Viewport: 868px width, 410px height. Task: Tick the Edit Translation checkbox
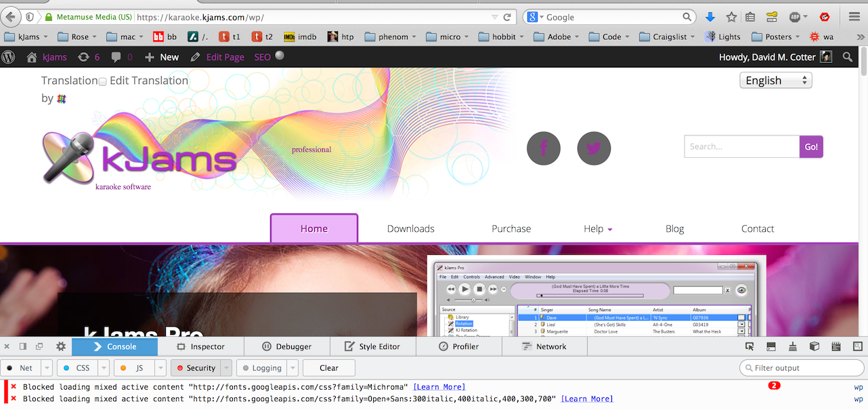point(103,81)
